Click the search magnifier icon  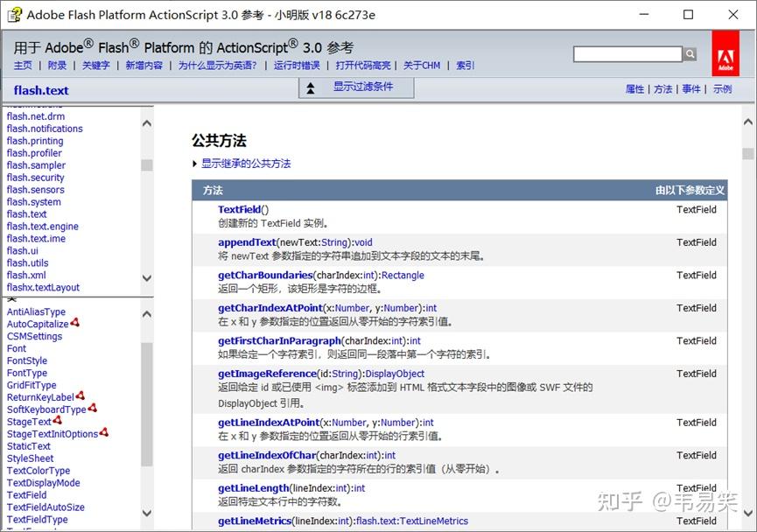pos(690,53)
